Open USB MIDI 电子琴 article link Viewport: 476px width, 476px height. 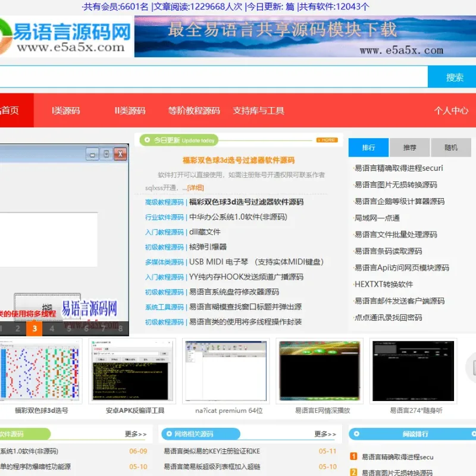point(256,262)
